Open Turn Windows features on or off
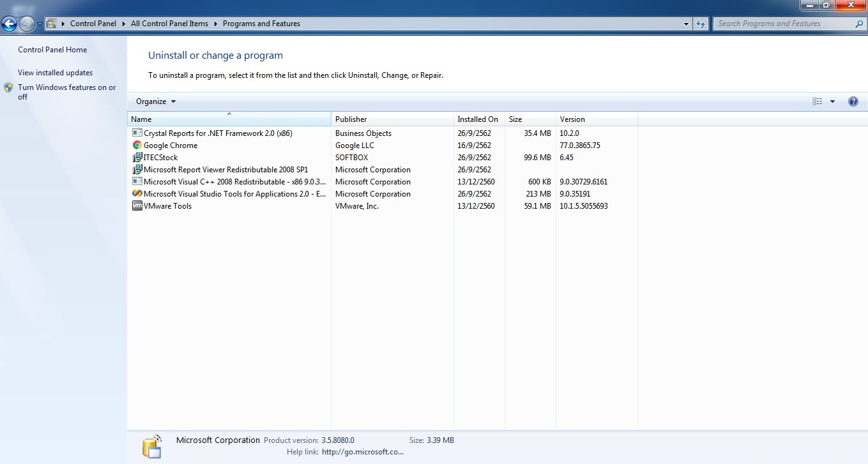 [x=67, y=92]
